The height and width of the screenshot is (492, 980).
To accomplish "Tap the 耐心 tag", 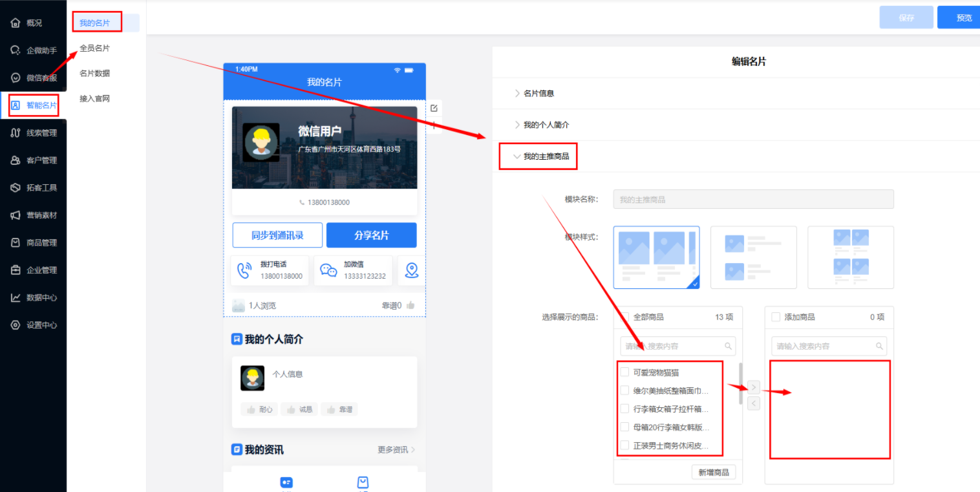I will (260, 409).
